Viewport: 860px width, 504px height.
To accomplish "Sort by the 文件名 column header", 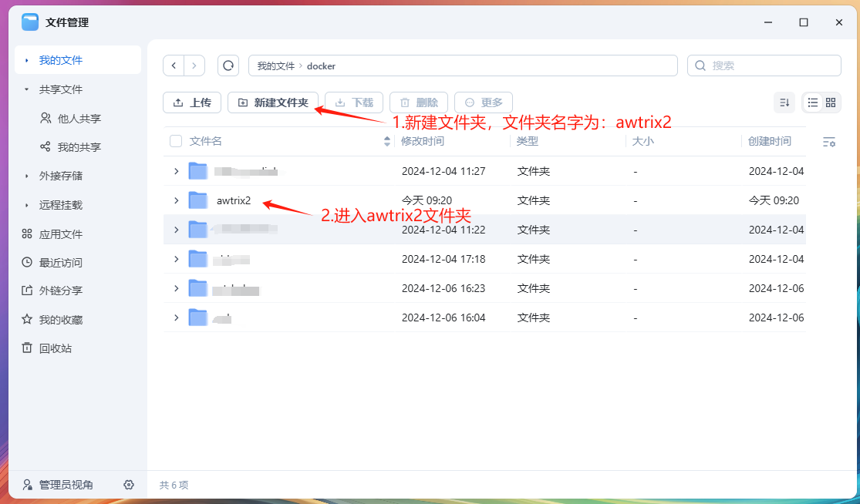I will (206, 141).
